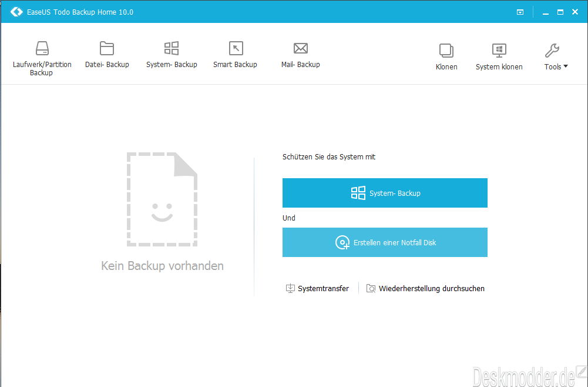The image size is (588, 387).
Task: Open the Klonen tool
Action: tap(446, 56)
